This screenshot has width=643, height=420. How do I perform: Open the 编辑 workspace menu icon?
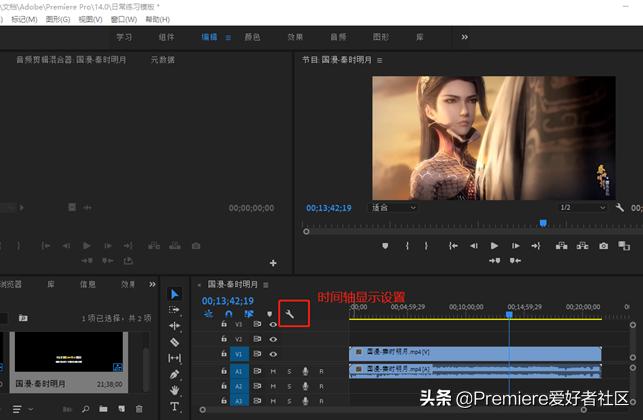[x=228, y=37]
